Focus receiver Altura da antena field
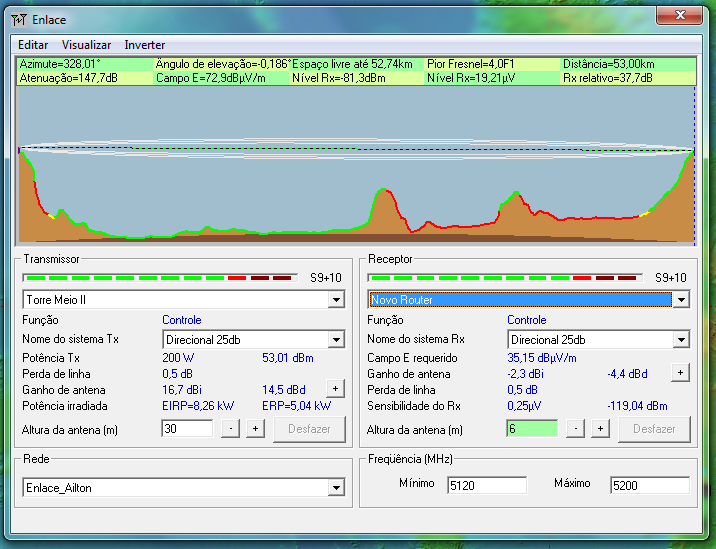Screen dimensions: 716x549 pyautogui.click(x=532, y=429)
